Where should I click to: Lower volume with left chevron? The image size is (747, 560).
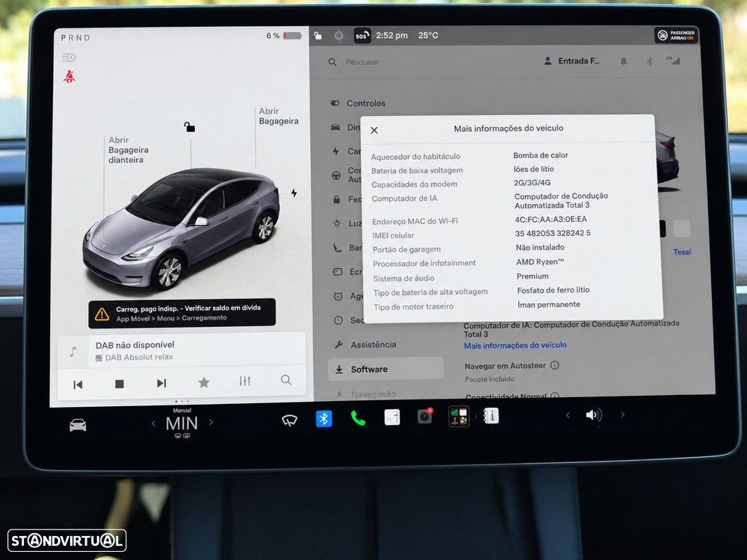click(568, 415)
